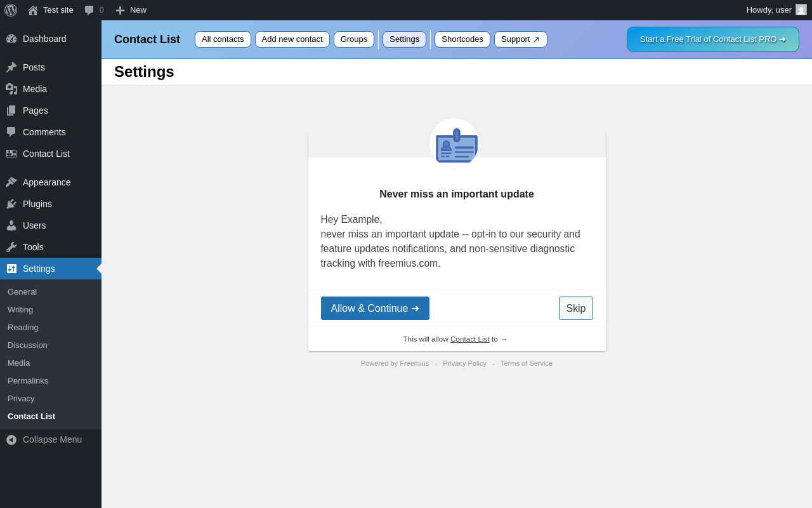The height and width of the screenshot is (508, 812).
Task: Click the Users person icon
Action: pyautogui.click(x=11, y=225)
